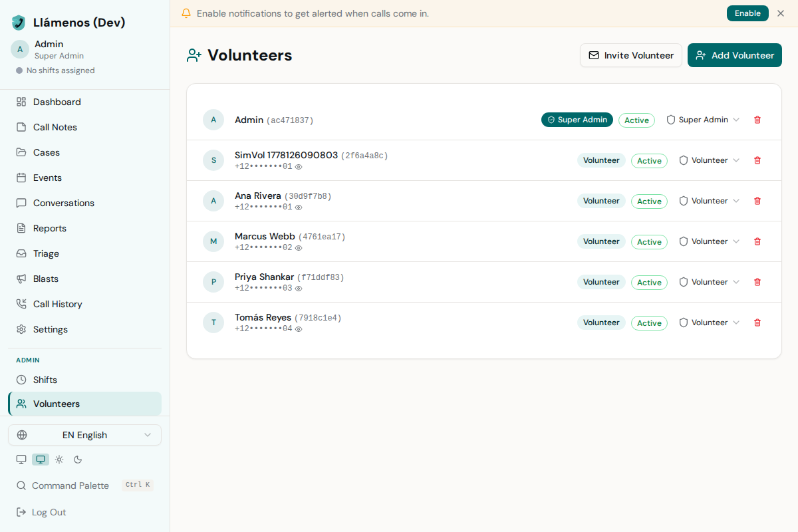Click the highlighted monitor theme icon
798x532 pixels.
point(41,460)
